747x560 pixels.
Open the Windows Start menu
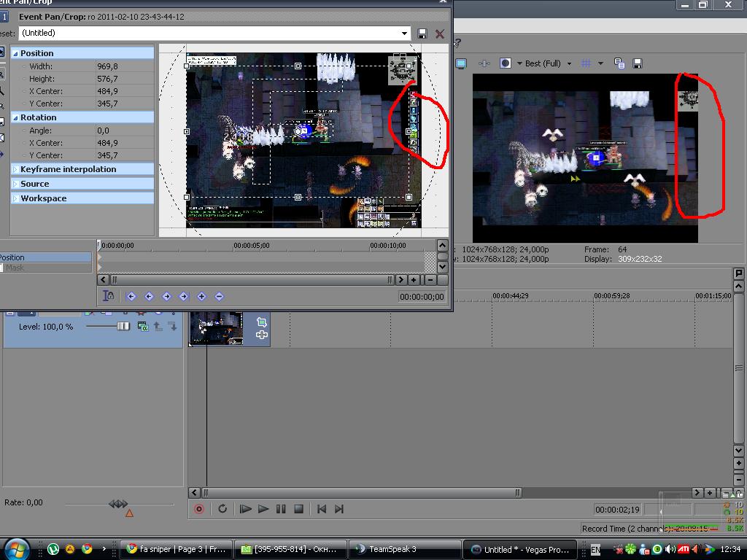16,550
